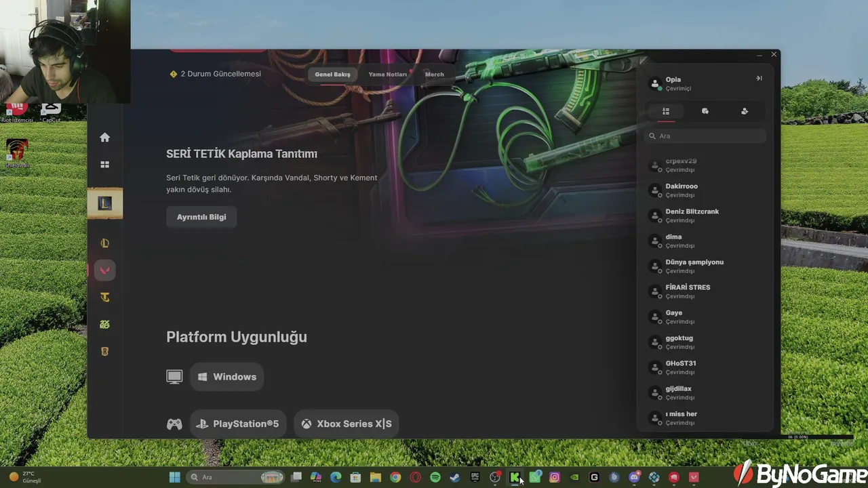Open the Riot İstemcisi desktop shortcut

(16, 113)
